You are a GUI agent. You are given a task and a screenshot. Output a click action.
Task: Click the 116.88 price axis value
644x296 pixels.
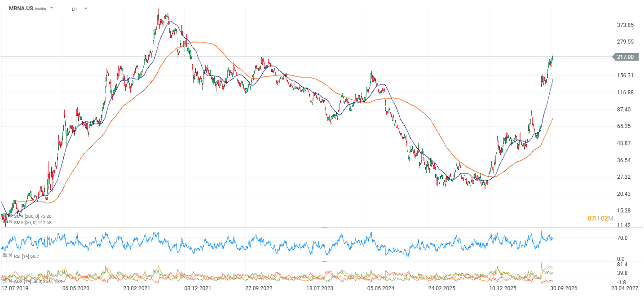pos(625,93)
